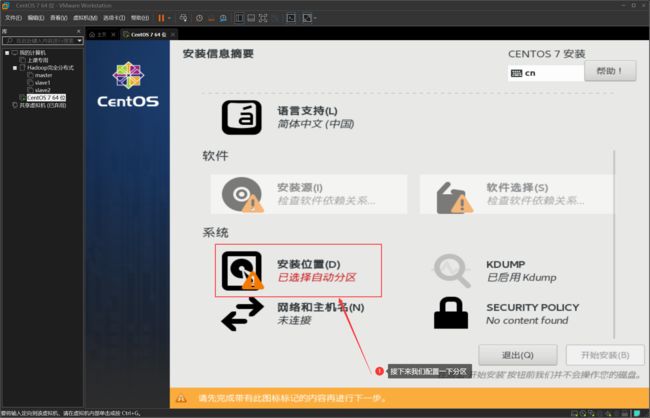Click the warning triangle in the orange bar
The width and height of the screenshot is (650, 418).
181,399
